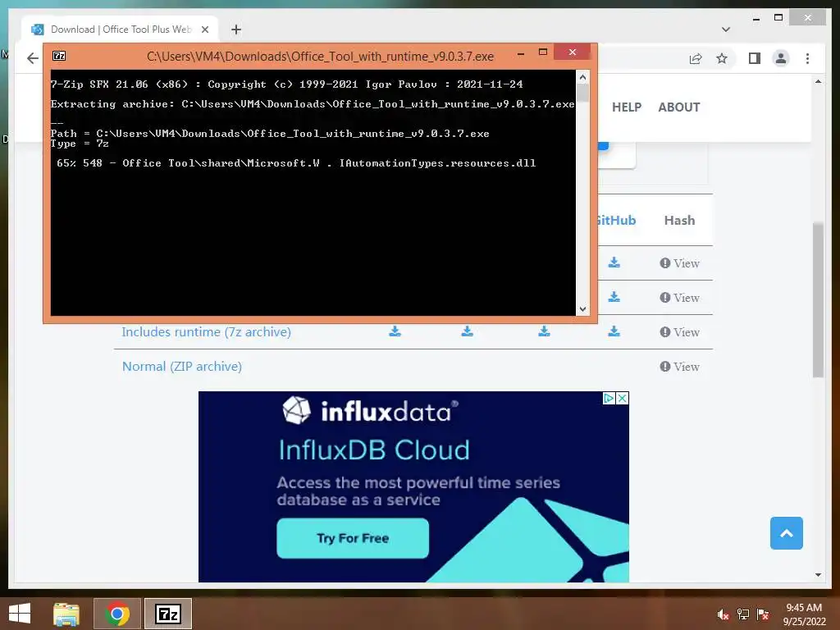Click the 7z icon in the extractor title bar
This screenshot has height=630, width=840.
[59, 56]
